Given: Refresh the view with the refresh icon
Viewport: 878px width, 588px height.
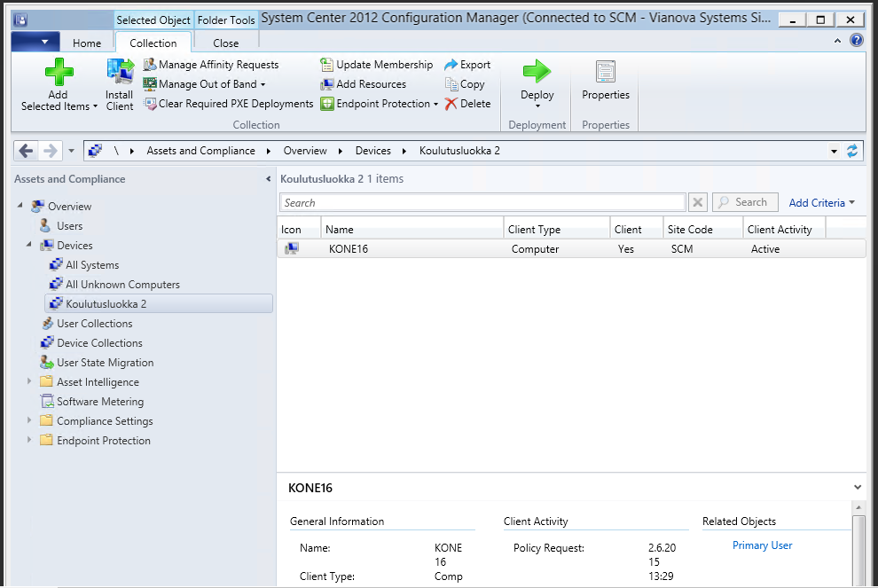Looking at the screenshot, I should [852, 151].
